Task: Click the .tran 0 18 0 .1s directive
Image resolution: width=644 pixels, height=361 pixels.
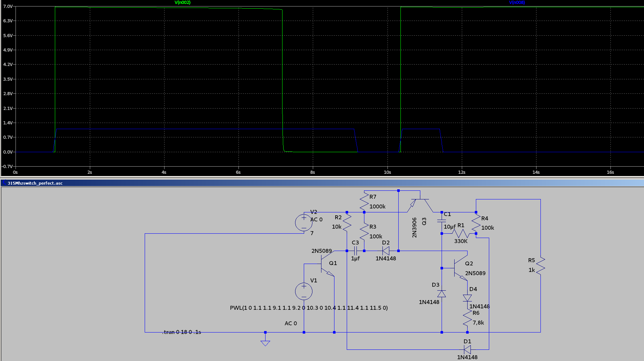Action: click(x=181, y=332)
